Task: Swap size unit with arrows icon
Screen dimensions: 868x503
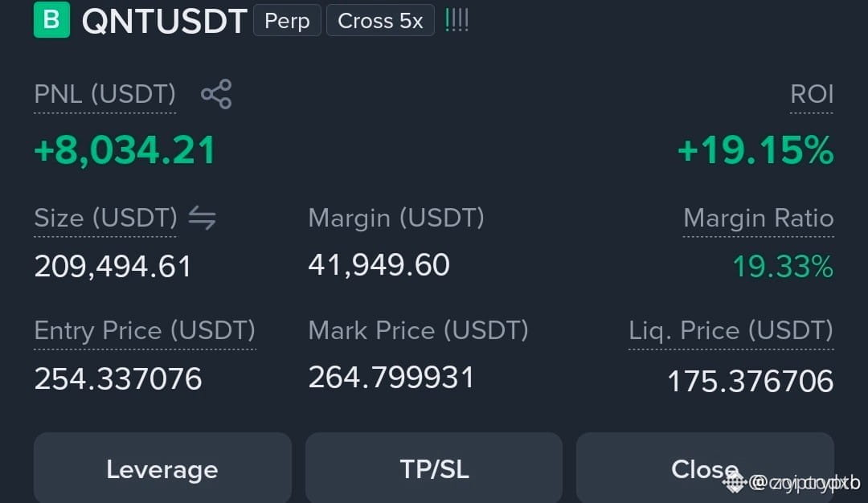Action: tap(202, 218)
